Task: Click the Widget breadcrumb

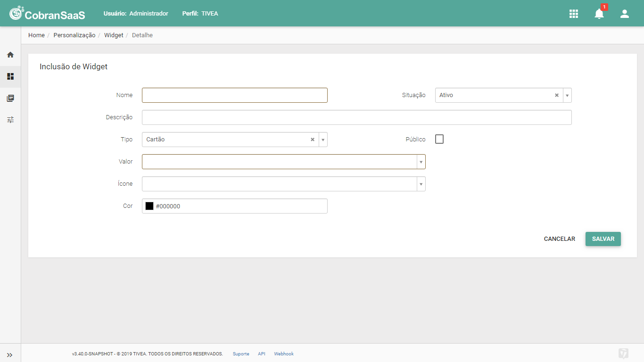Action: [x=114, y=35]
